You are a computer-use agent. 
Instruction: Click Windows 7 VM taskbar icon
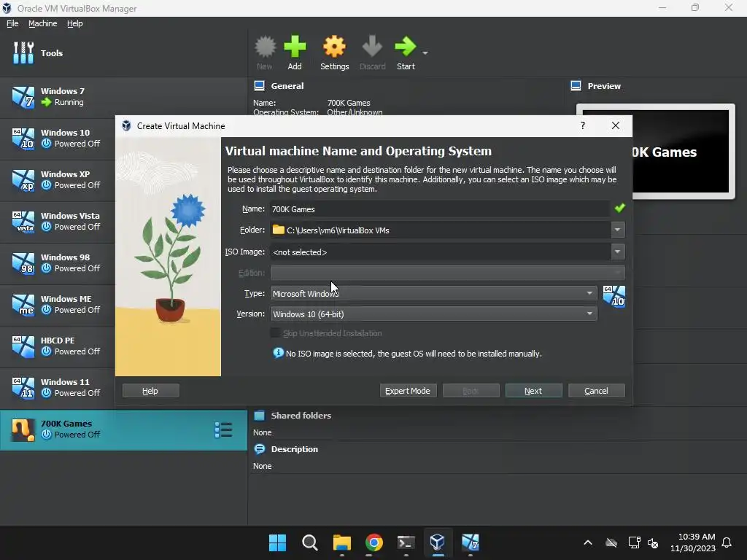coord(471,542)
